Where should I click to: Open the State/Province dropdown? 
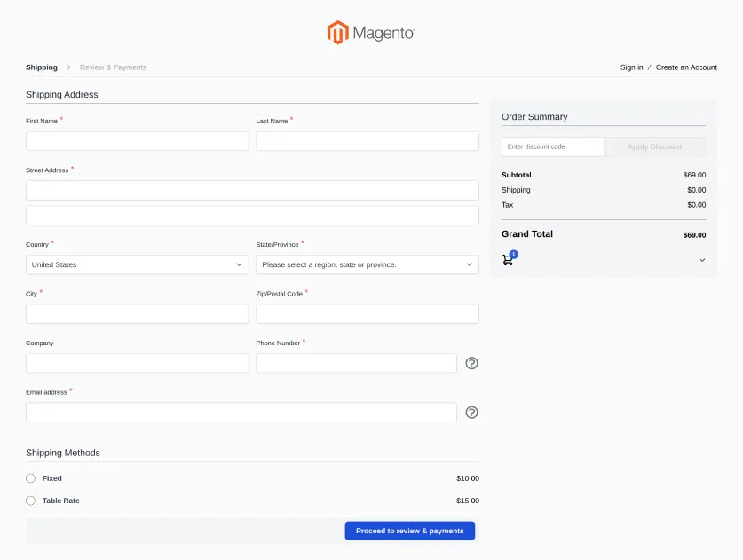367,264
